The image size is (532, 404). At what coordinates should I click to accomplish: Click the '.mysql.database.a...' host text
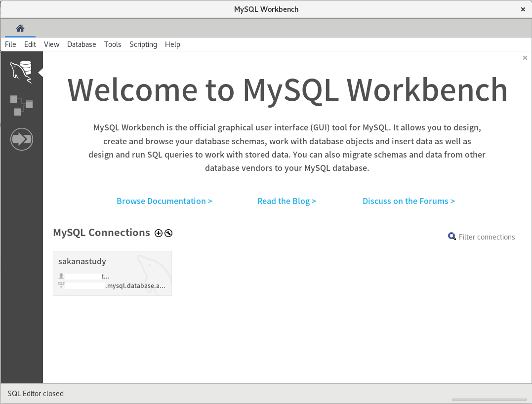(135, 285)
